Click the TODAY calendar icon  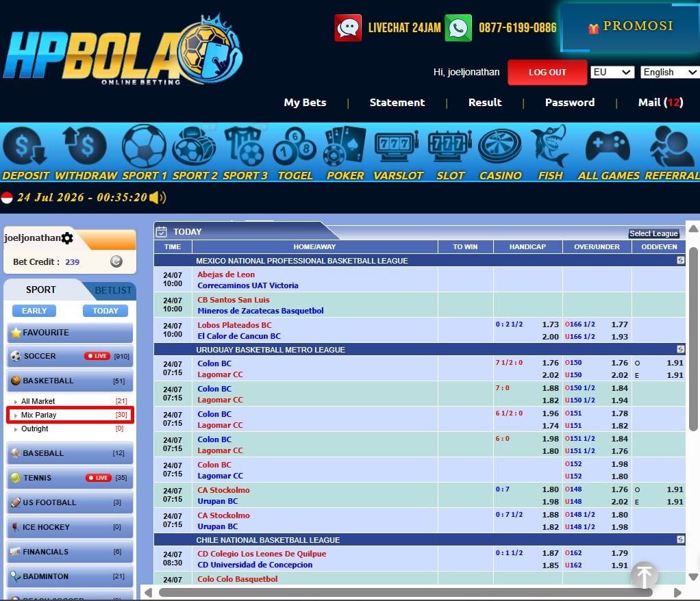point(161,231)
